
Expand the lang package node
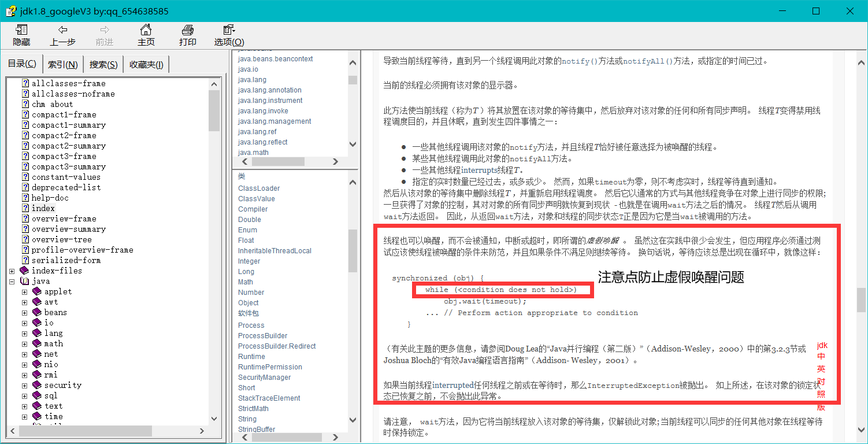[x=24, y=333]
